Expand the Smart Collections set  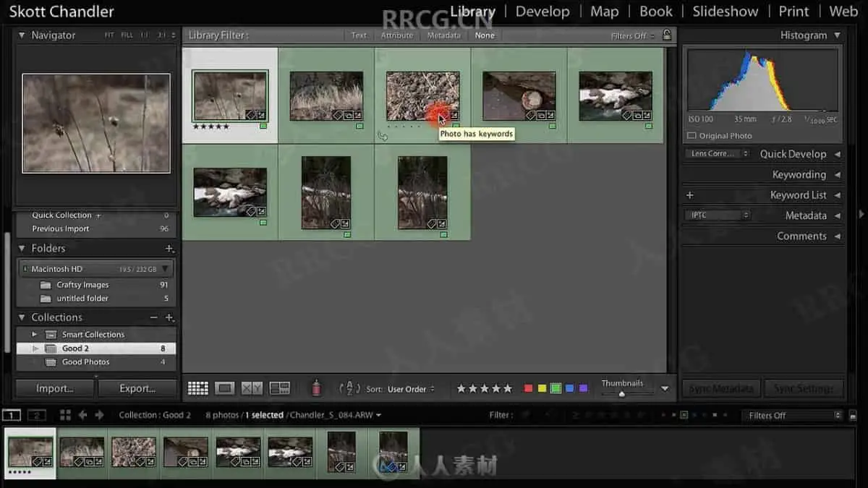(34, 335)
